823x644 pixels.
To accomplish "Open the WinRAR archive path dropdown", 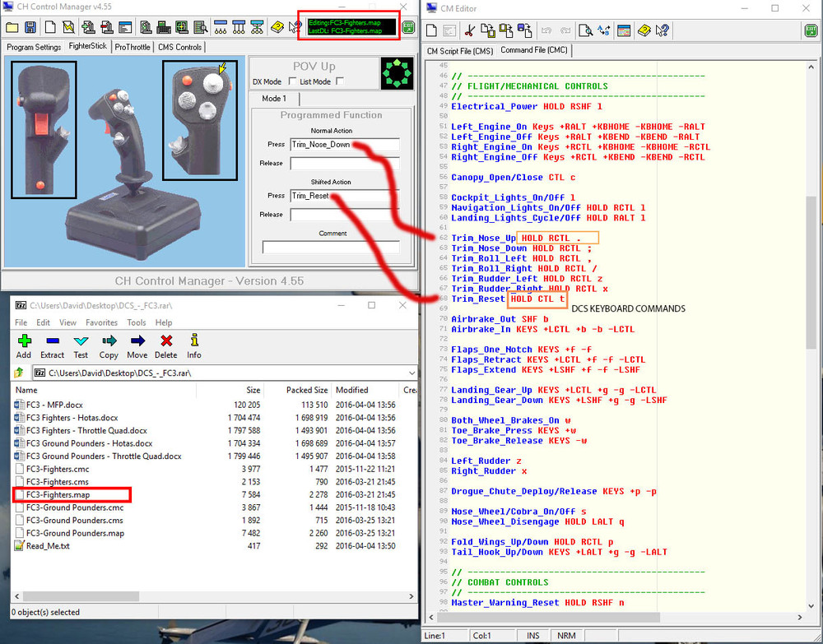I will click(410, 371).
